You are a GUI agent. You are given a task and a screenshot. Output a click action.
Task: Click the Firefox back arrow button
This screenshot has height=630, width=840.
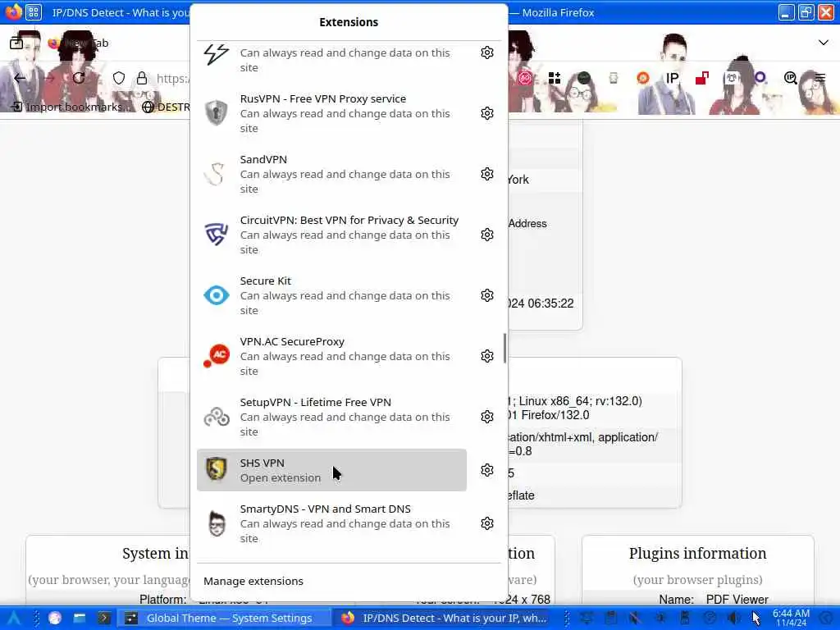20,78
